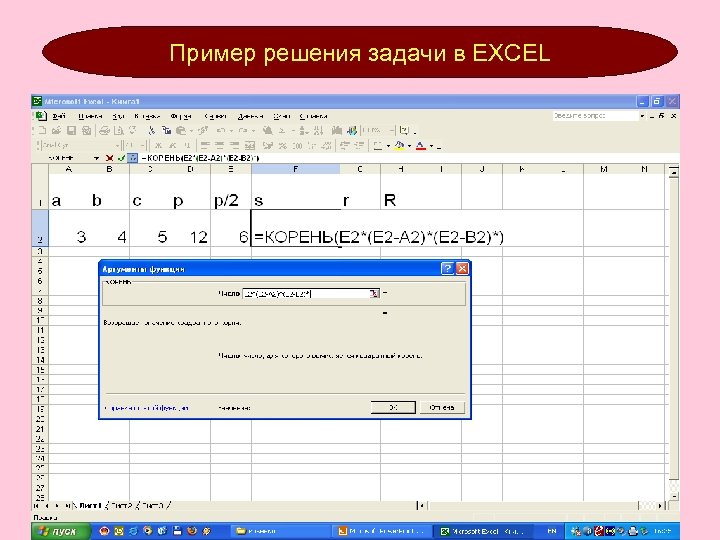Toggle Center alignment
This screenshot has width=720, height=540.
219,146
